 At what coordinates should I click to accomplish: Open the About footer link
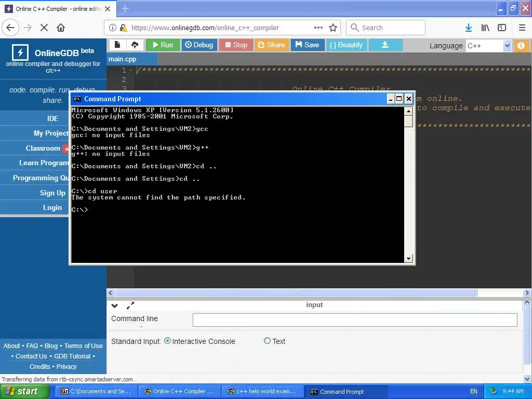[x=11, y=345]
